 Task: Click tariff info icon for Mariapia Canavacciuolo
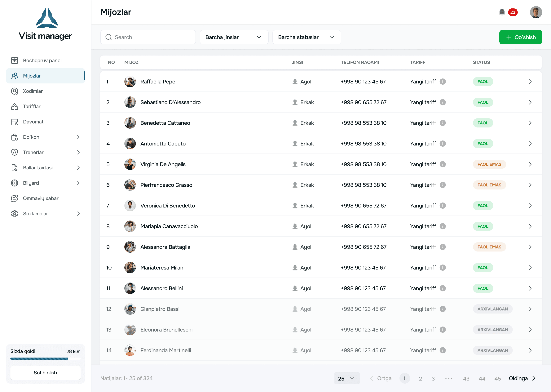(443, 226)
